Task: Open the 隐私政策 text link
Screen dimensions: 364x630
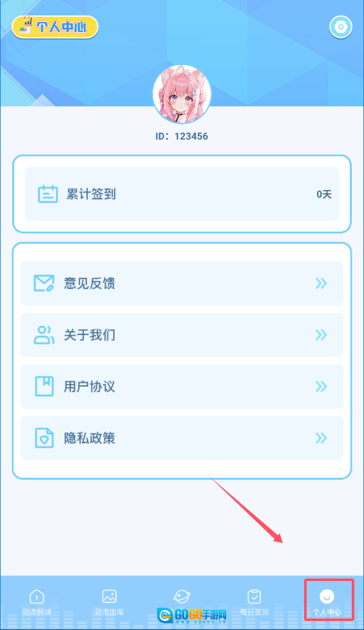Action: coord(89,438)
